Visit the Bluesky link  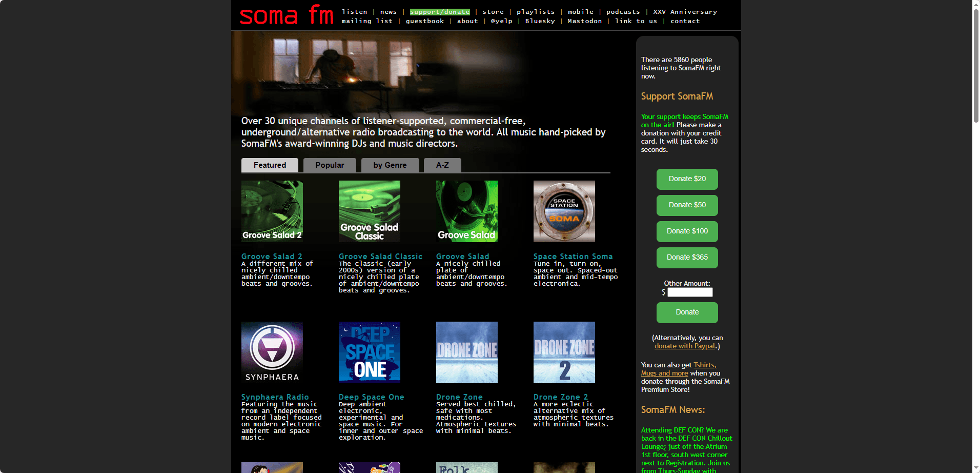coord(540,21)
